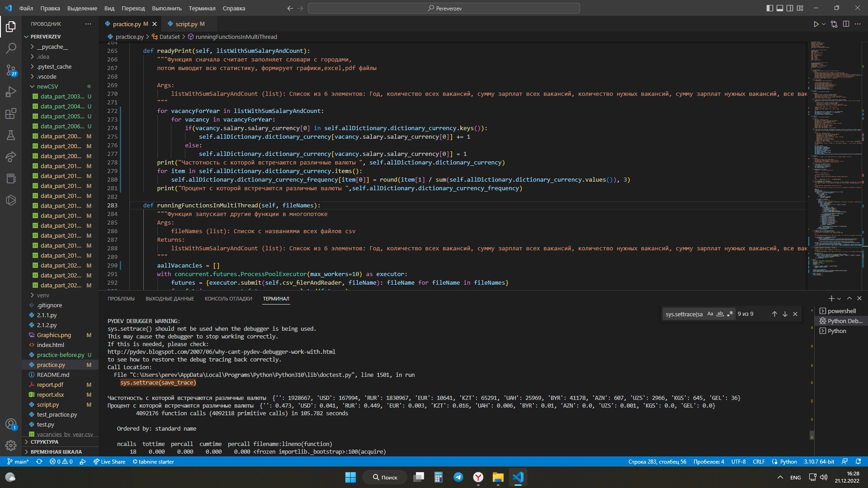Image resolution: width=868 pixels, height=488 pixels.
Task: Click DataSet in the breadcrumb bar
Action: (x=169, y=37)
